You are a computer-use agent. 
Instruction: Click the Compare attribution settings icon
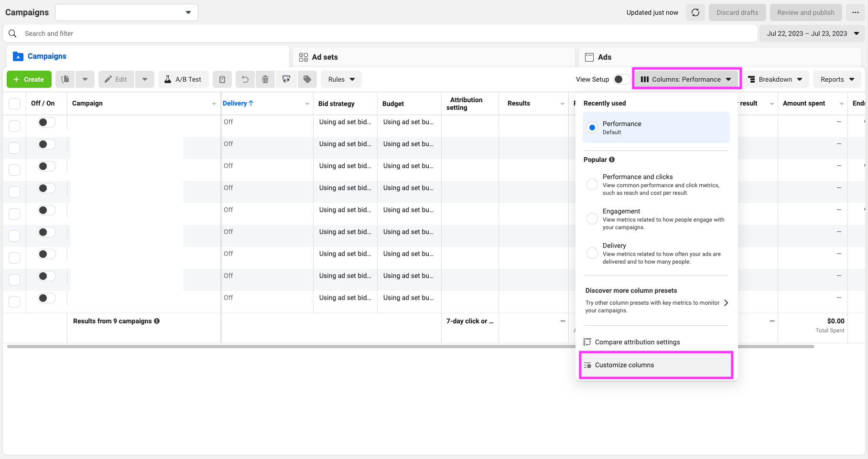[x=587, y=342]
